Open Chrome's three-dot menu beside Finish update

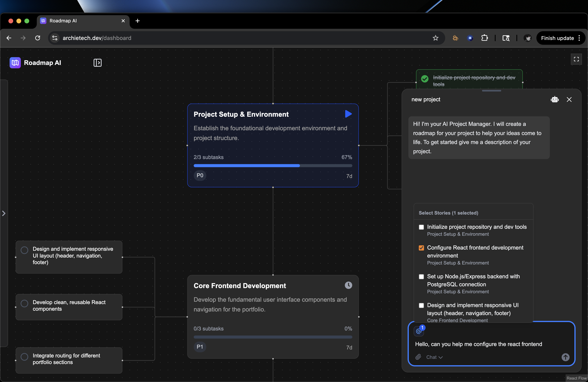(579, 38)
